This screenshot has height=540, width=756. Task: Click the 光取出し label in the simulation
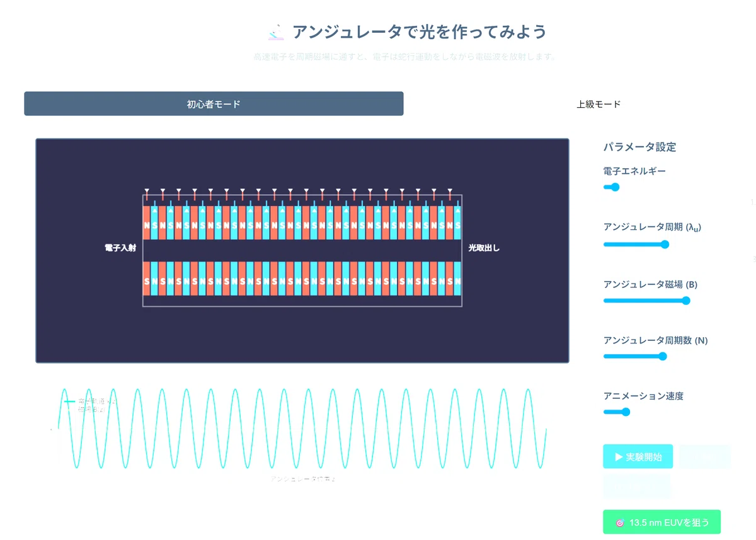484,248
